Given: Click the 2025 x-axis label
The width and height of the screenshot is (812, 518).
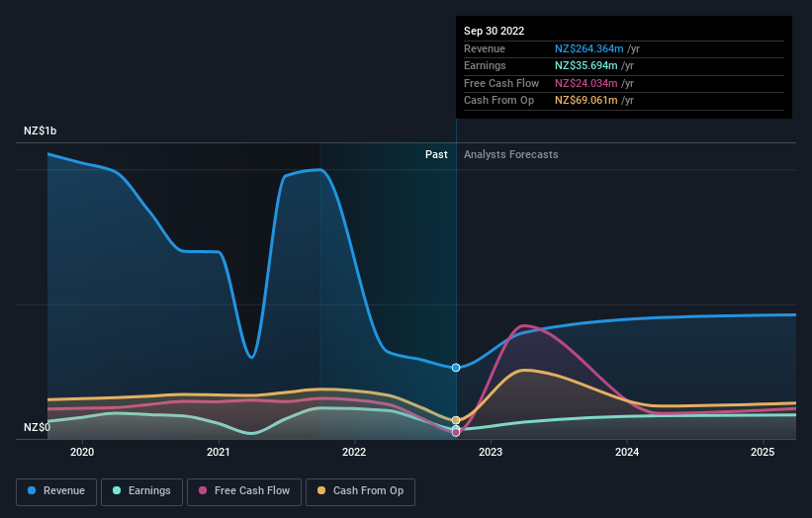Looking at the screenshot, I should 763,453.
